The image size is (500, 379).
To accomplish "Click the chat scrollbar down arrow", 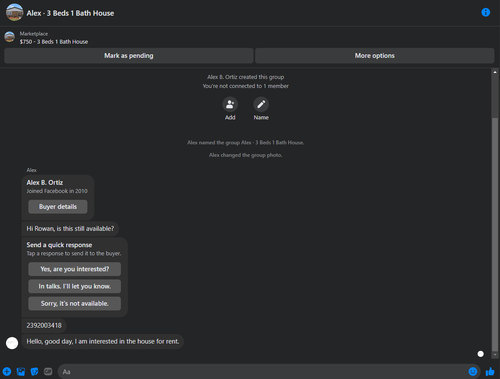I will (495, 355).
